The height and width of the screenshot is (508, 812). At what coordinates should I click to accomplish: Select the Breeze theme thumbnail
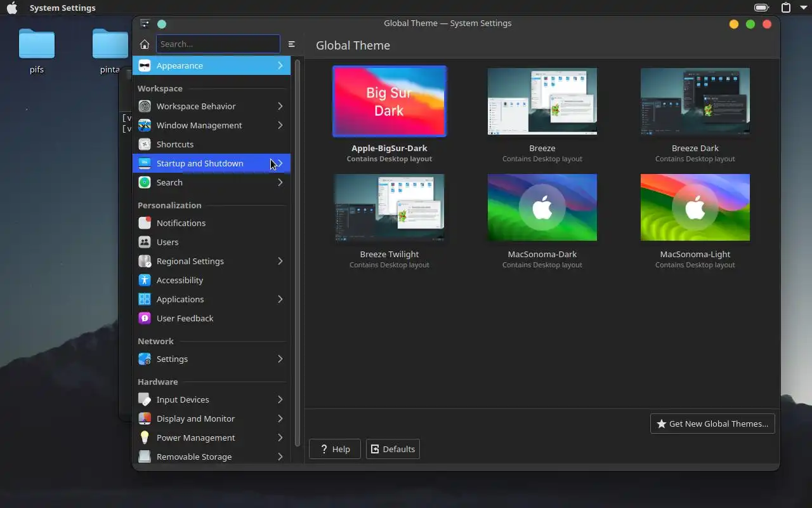click(542, 102)
